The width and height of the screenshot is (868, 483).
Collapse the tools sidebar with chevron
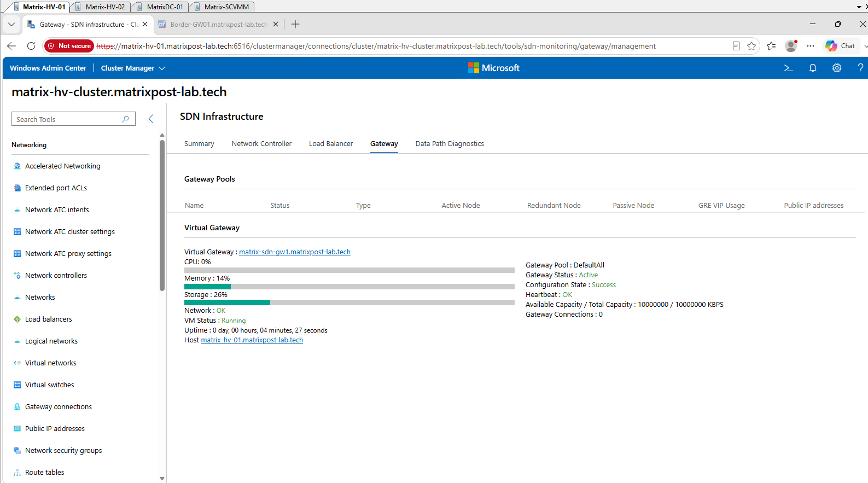pos(151,119)
